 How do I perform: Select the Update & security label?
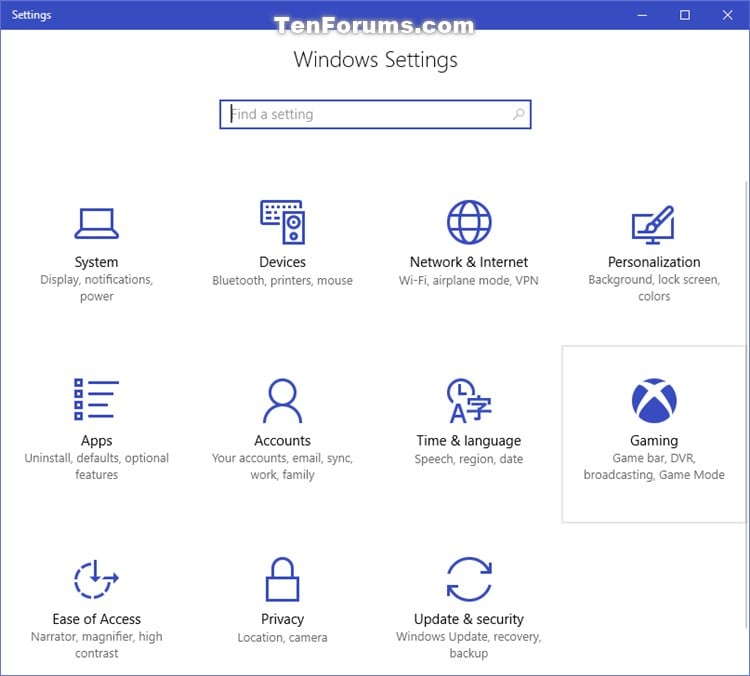[x=469, y=619]
